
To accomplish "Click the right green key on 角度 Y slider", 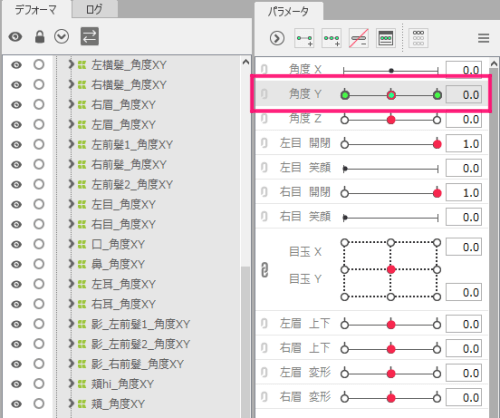I will click(437, 95).
